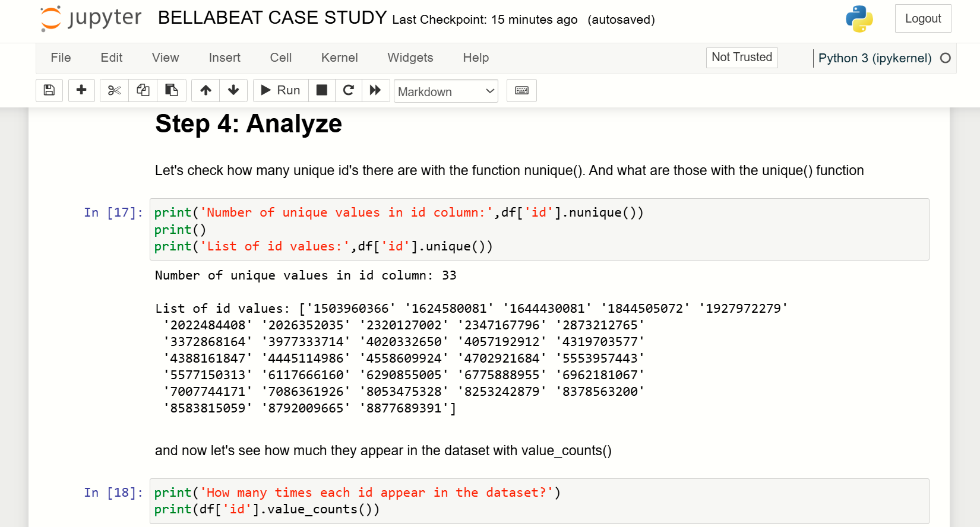Screen dimensions: 980x527
Task: Cut selected cells with scissors icon
Action: [114, 90]
